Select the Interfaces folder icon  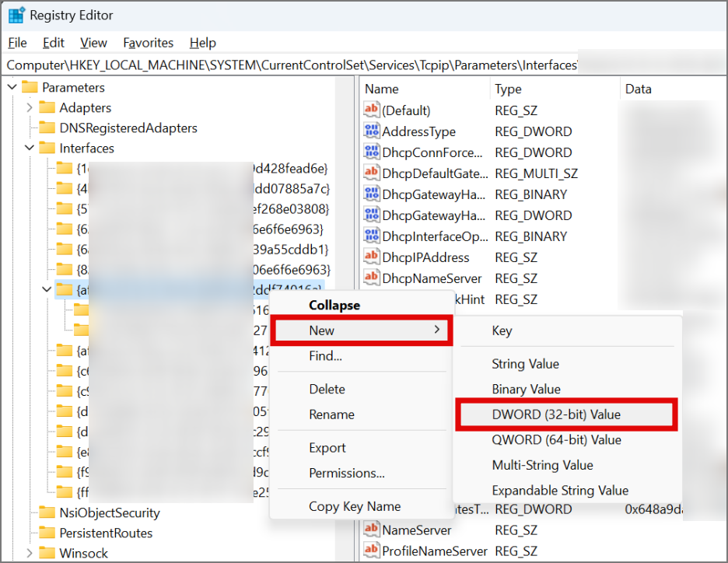pyautogui.click(x=47, y=148)
